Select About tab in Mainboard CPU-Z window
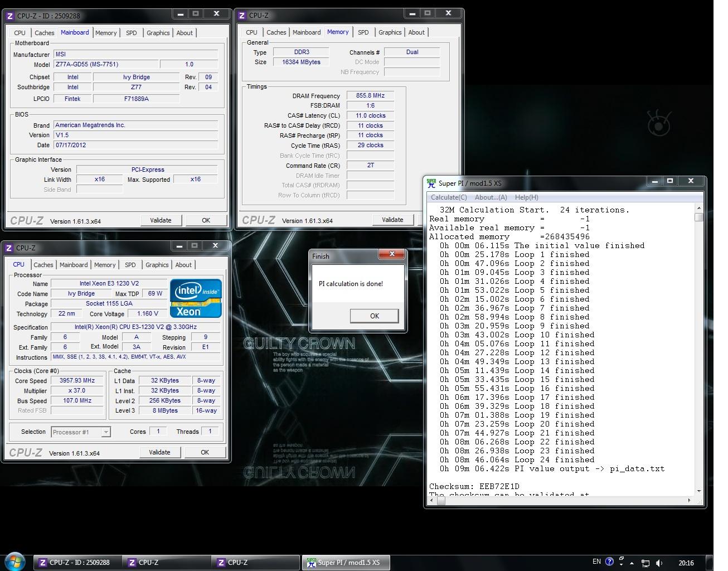The height and width of the screenshot is (571, 728). [185, 33]
